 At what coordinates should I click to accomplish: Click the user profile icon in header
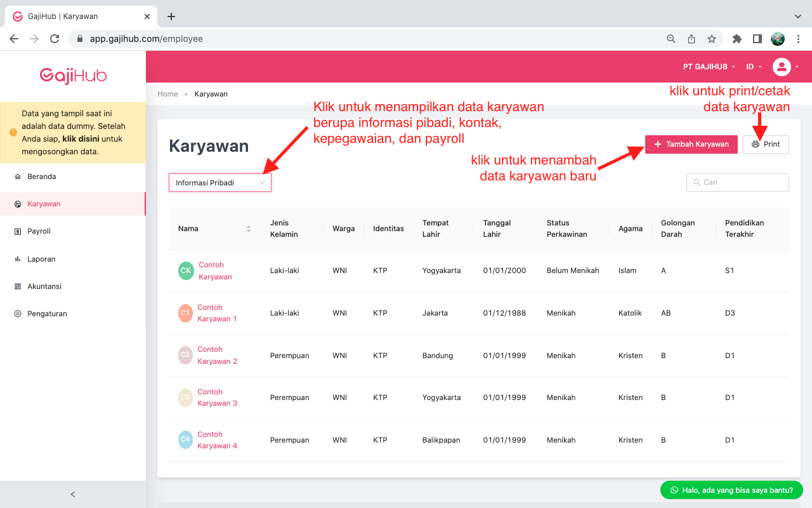(x=783, y=66)
